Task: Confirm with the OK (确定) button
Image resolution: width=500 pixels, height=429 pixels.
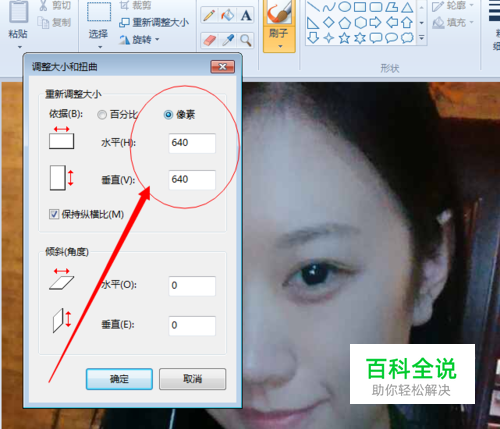Action: pyautogui.click(x=119, y=379)
